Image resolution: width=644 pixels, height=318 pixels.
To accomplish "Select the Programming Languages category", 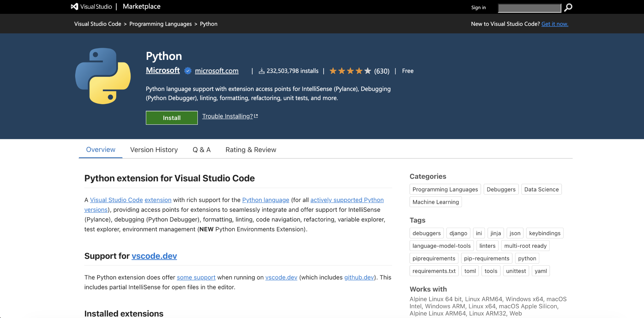I will tap(445, 189).
